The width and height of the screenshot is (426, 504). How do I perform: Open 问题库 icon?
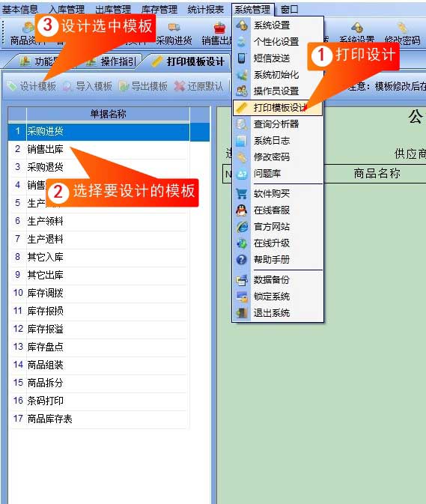241,174
